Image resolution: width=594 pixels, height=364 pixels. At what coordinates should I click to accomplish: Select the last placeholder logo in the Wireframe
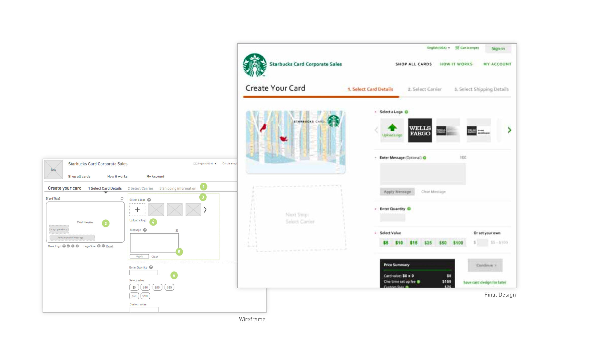[193, 210]
